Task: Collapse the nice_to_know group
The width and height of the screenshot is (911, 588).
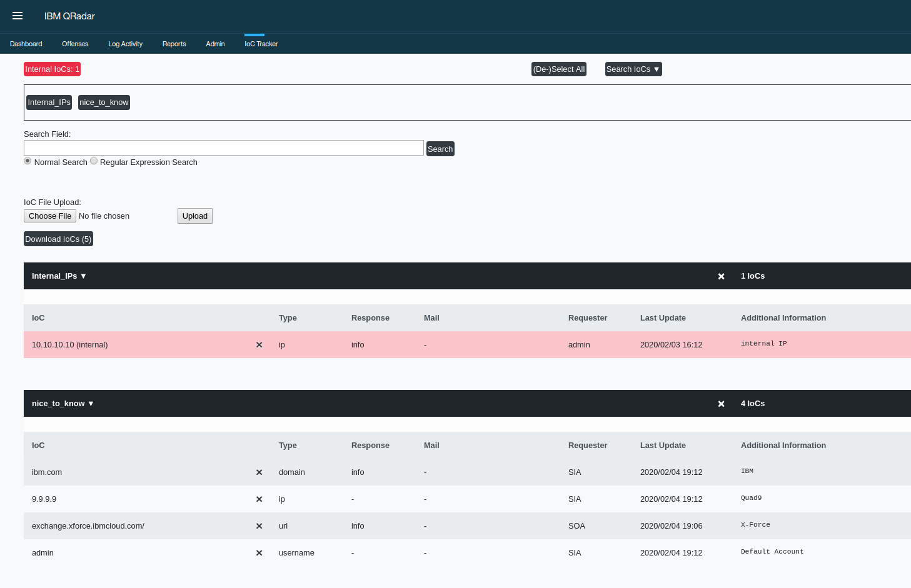Action: tap(62, 403)
